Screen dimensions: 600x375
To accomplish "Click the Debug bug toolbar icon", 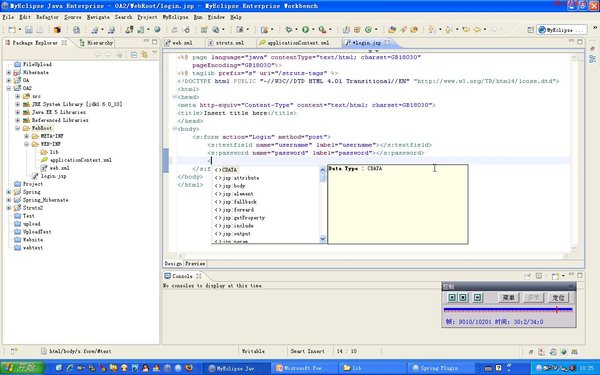I will [289, 29].
